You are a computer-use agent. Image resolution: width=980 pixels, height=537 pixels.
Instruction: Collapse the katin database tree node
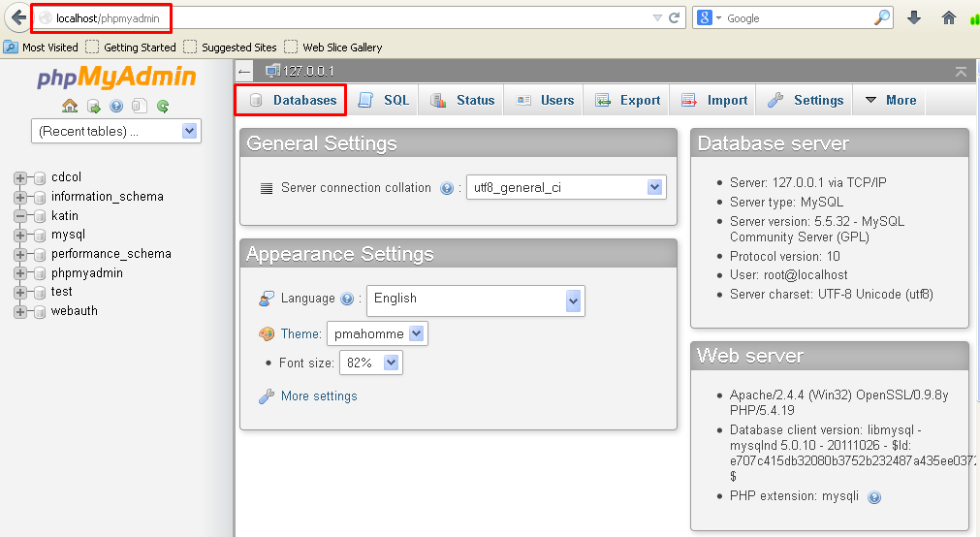click(20, 216)
